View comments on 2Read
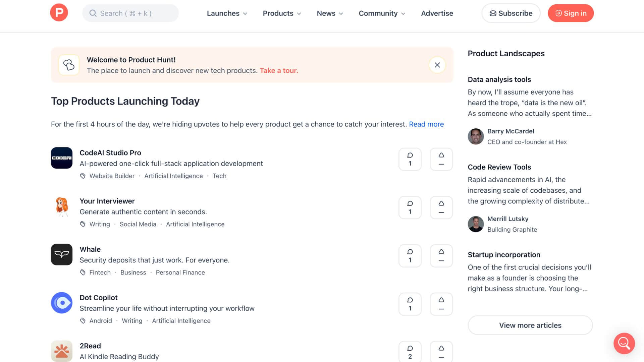 [x=410, y=352]
